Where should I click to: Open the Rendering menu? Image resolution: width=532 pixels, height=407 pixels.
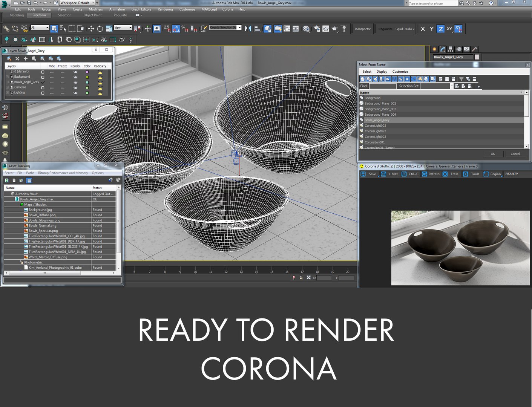tap(165, 9)
